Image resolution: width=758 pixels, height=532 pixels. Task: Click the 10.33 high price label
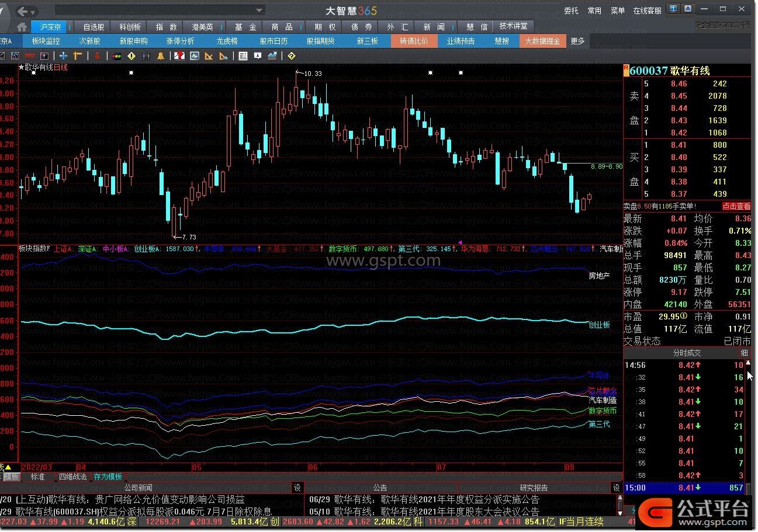point(313,74)
